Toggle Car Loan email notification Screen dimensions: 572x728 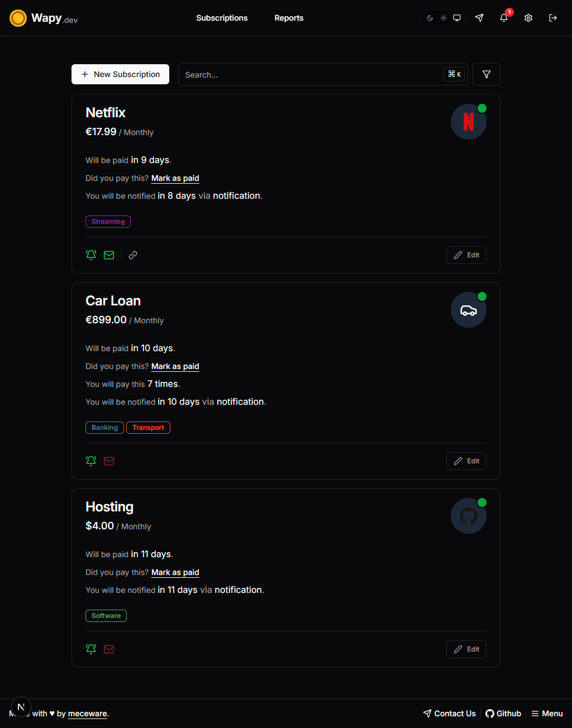coord(109,461)
